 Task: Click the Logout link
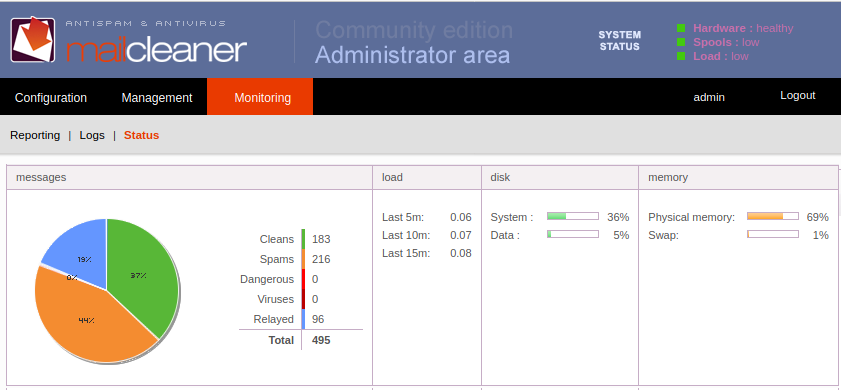pos(798,95)
